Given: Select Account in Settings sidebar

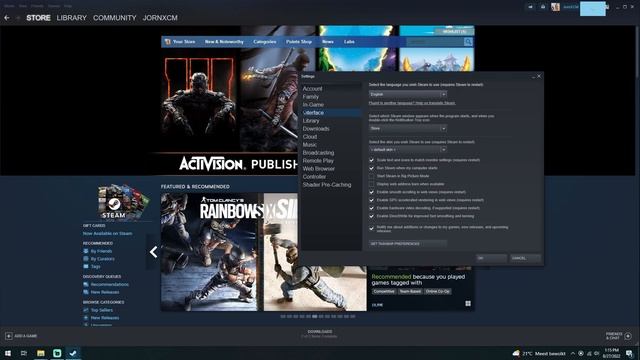Looking at the screenshot, I should [x=312, y=89].
